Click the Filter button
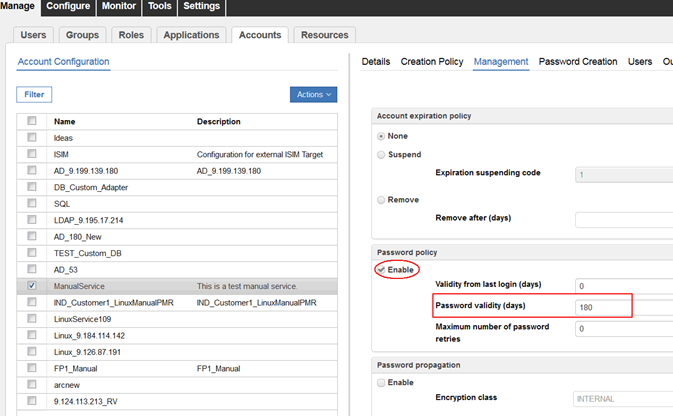 pos(34,94)
